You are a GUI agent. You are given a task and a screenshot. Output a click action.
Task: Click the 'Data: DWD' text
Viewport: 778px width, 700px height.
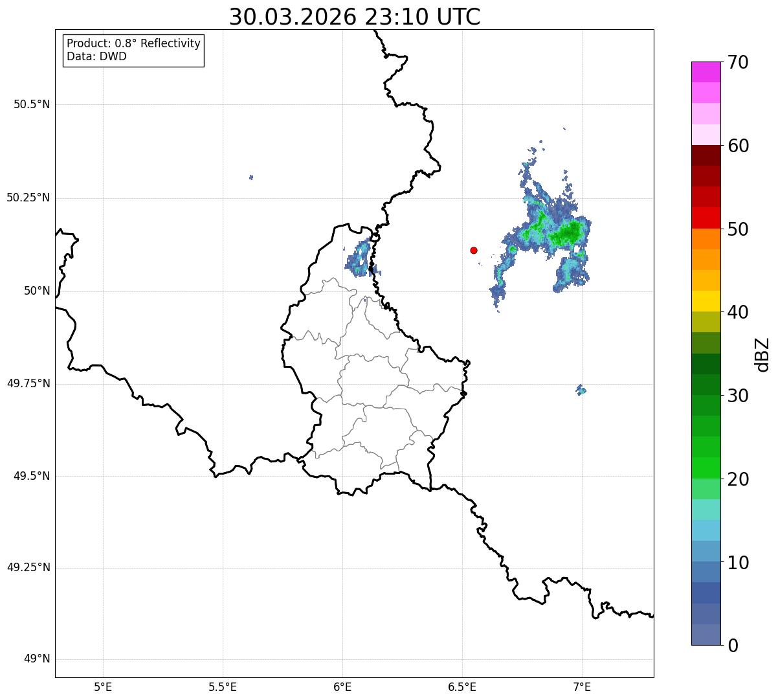(x=96, y=56)
